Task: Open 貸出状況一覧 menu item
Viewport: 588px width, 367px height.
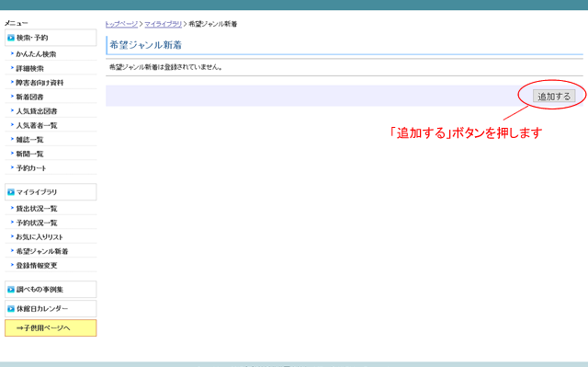Action: coord(37,208)
